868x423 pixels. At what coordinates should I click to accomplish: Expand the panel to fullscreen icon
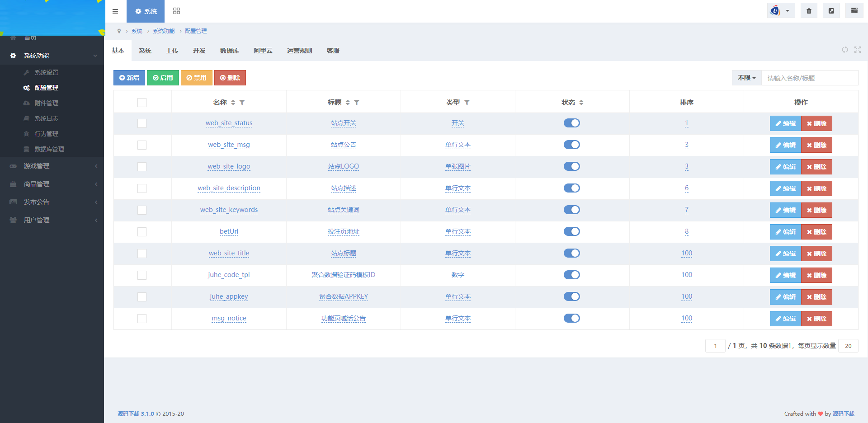click(858, 50)
